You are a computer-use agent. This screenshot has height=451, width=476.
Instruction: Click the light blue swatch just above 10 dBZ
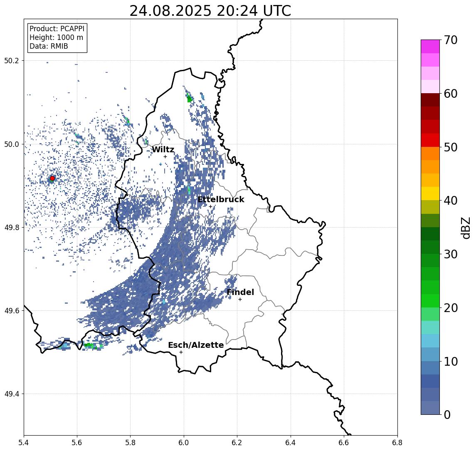430,354
